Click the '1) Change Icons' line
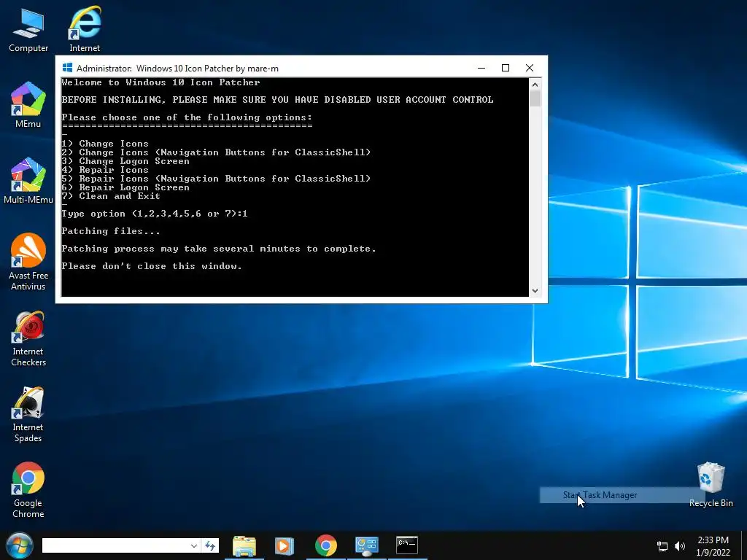 (105, 144)
